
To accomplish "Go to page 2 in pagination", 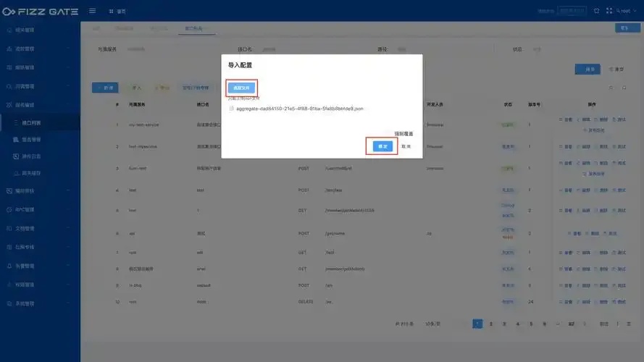I will point(491,324).
